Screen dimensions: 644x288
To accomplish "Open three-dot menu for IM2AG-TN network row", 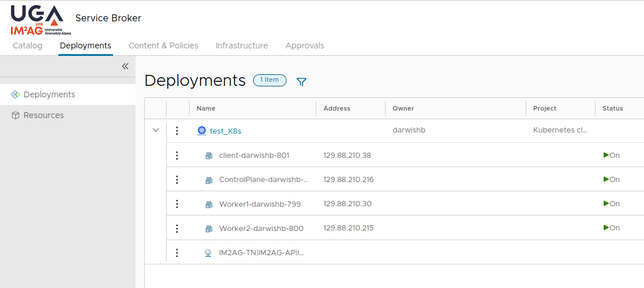I will coord(177,253).
